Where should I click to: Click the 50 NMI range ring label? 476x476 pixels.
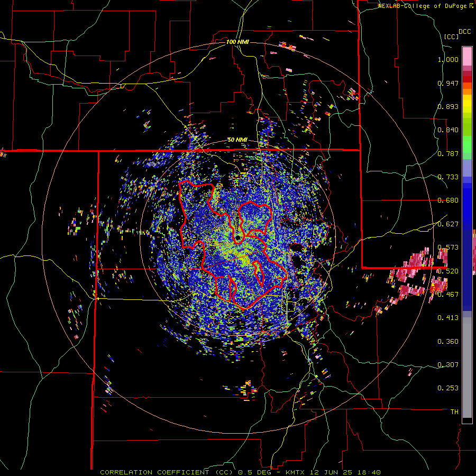(x=237, y=140)
